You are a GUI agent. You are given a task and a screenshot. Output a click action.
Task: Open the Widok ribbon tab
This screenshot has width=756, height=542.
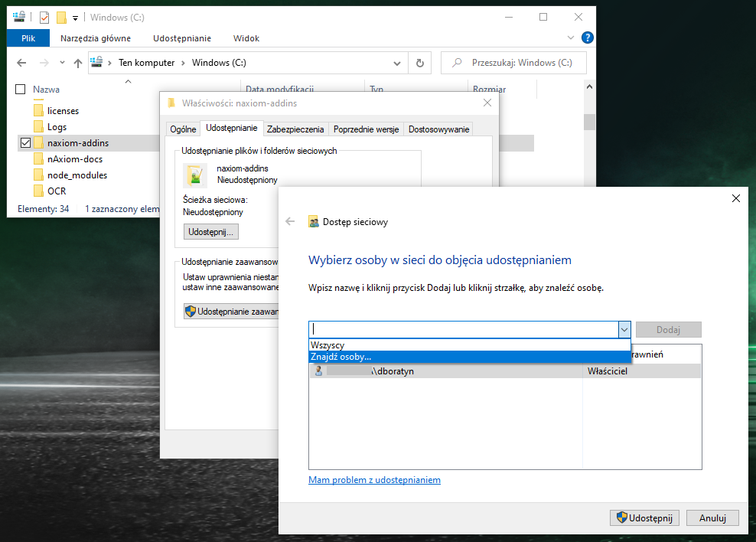[x=246, y=38]
